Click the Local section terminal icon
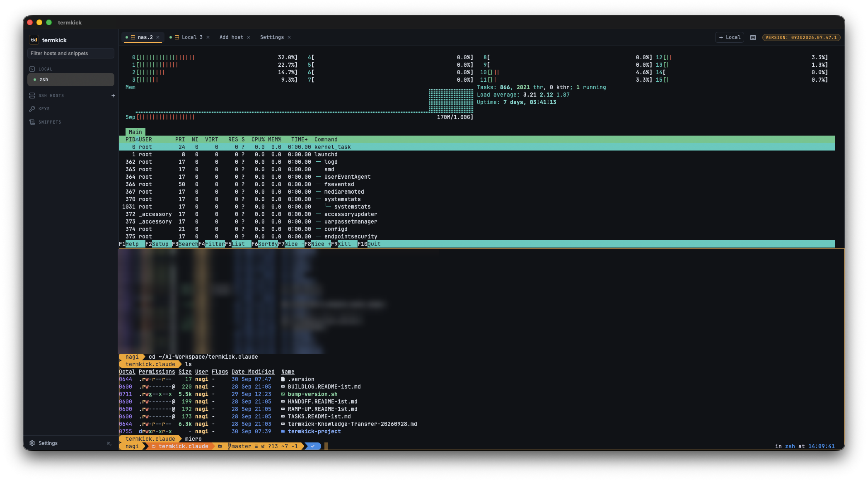 pyautogui.click(x=32, y=69)
